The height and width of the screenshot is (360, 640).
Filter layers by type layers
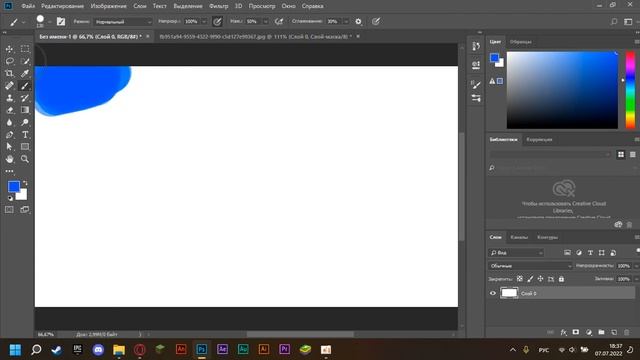pyautogui.click(x=590, y=253)
